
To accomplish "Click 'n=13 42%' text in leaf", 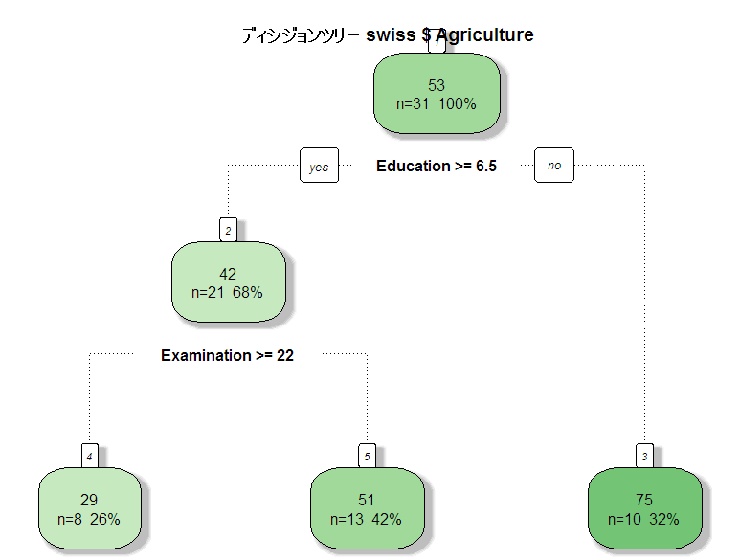I will coord(366,519).
